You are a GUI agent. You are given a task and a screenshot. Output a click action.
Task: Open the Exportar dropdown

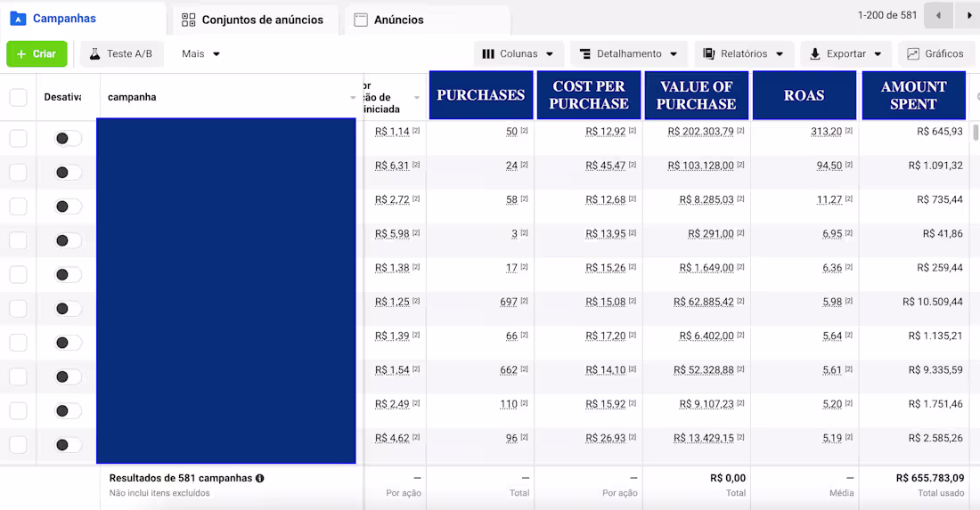point(845,53)
